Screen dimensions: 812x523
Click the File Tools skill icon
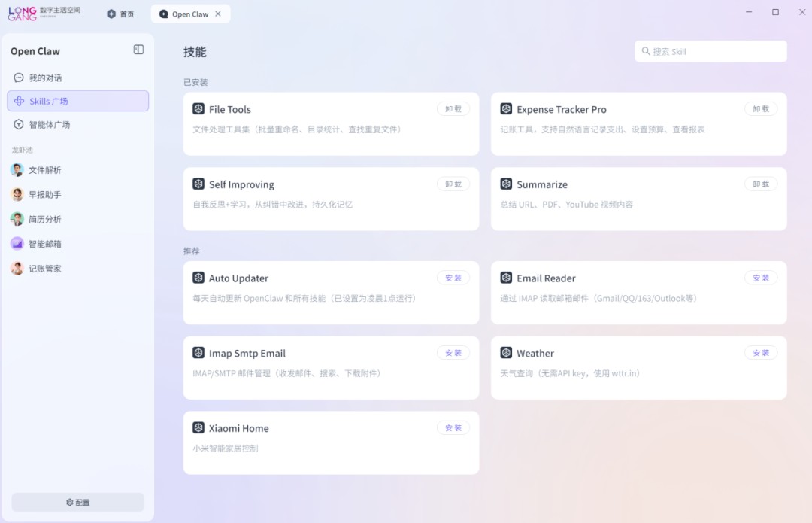pos(198,109)
